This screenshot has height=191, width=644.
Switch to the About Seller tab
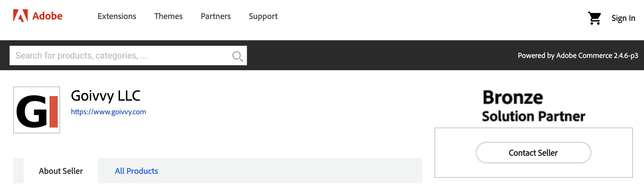pos(61,171)
